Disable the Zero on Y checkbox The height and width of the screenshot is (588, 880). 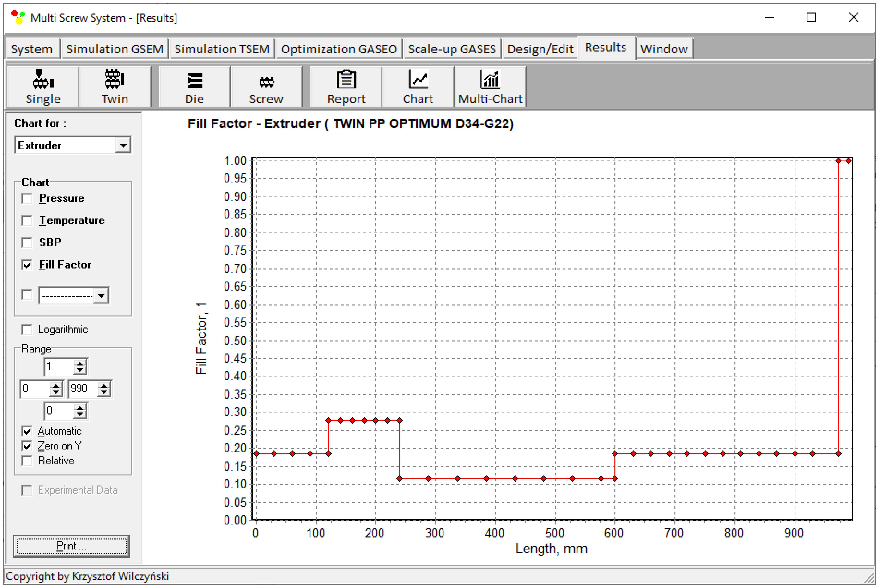point(27,446)
